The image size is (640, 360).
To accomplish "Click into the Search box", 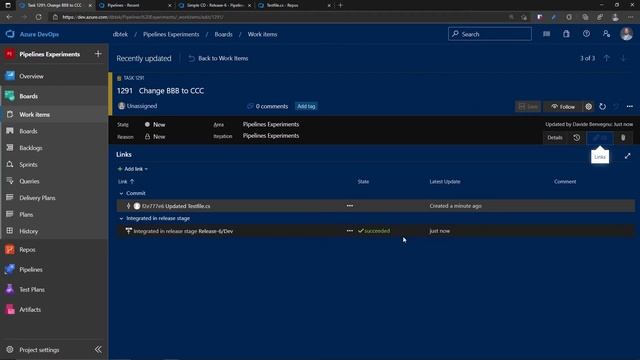I will point(490,34).
